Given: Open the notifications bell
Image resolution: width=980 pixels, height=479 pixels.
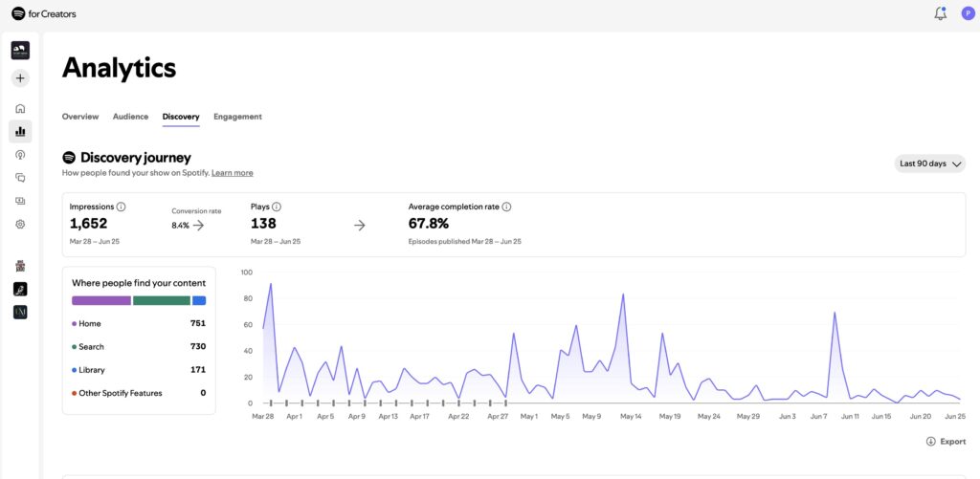Looking at the screenshot, I should coord(940,13).
